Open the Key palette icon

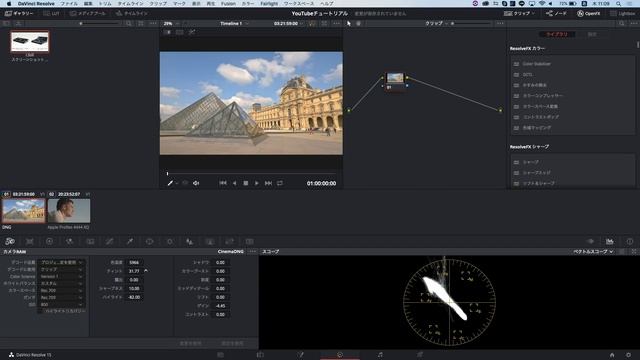click(x=210, y=242)
